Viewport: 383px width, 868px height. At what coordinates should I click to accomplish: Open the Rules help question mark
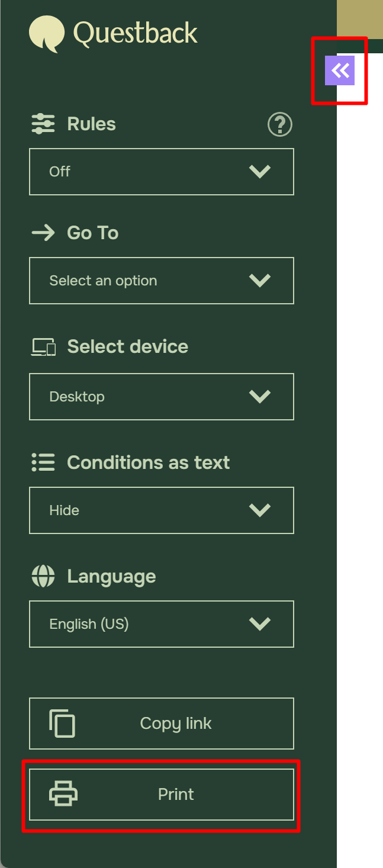click(x=280, y=125)
